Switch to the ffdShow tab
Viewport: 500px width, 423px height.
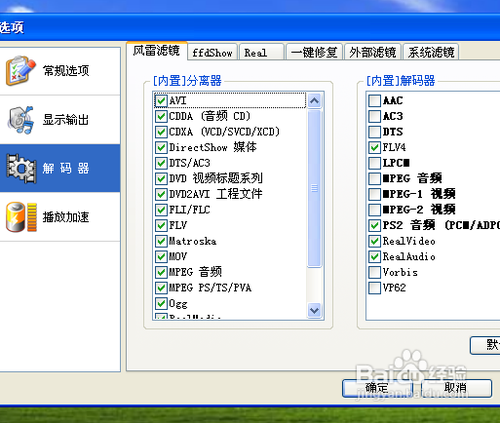click(213, 52)
